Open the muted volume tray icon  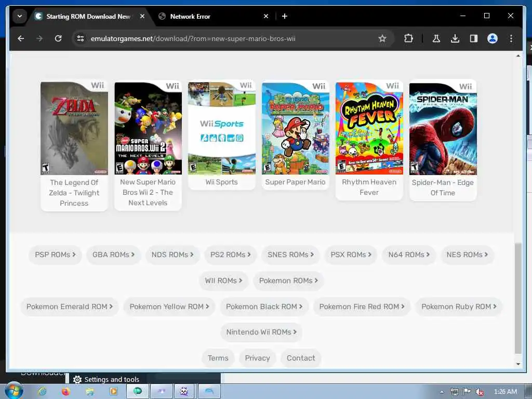click(479, 392)
